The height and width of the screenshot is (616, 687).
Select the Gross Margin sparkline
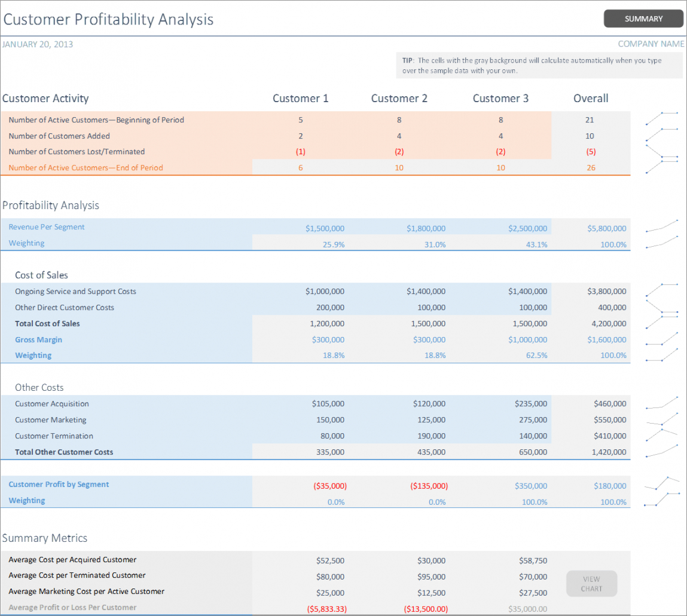661,339
